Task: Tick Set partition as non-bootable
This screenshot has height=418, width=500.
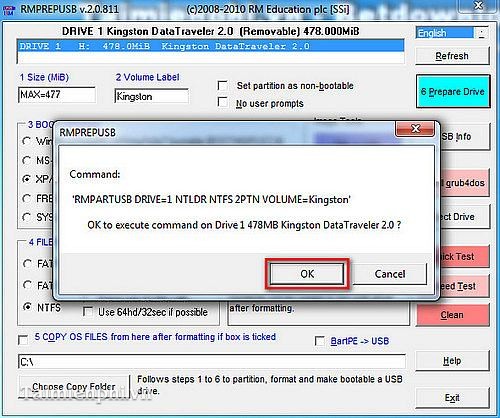Action: point(223,85)
